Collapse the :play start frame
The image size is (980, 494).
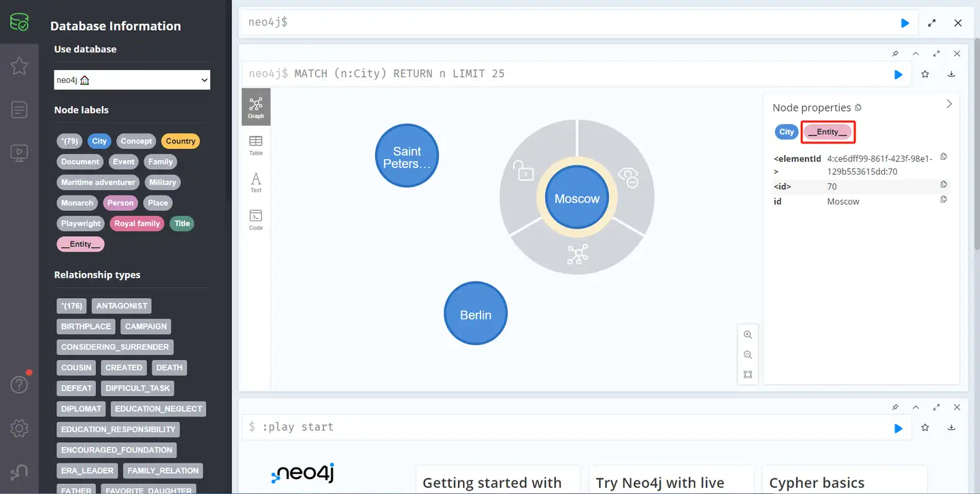(916, 407)
